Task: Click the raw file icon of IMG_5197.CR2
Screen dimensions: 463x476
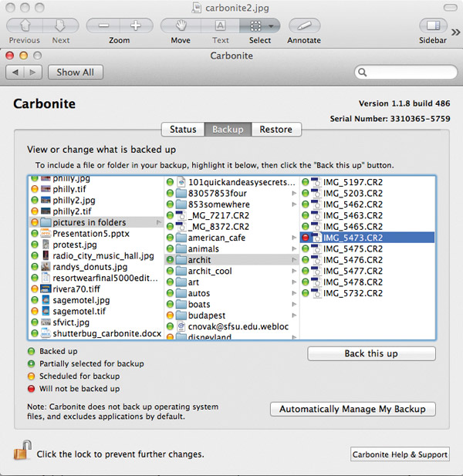Action: (x=316, y=182)
